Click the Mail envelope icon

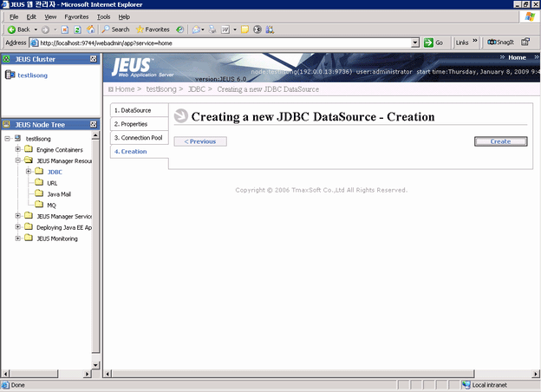196,29
